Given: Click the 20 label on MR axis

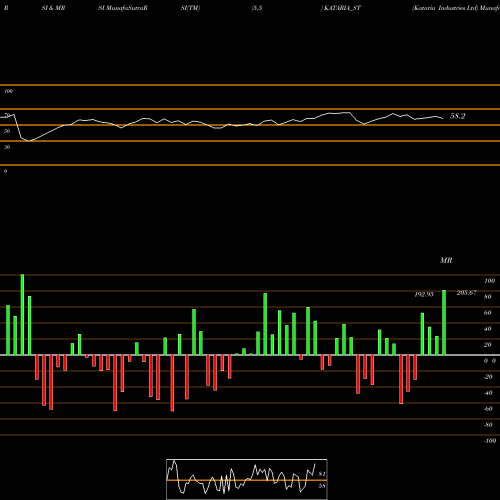Looking at the screenshot, I should (x=487, y=345).
